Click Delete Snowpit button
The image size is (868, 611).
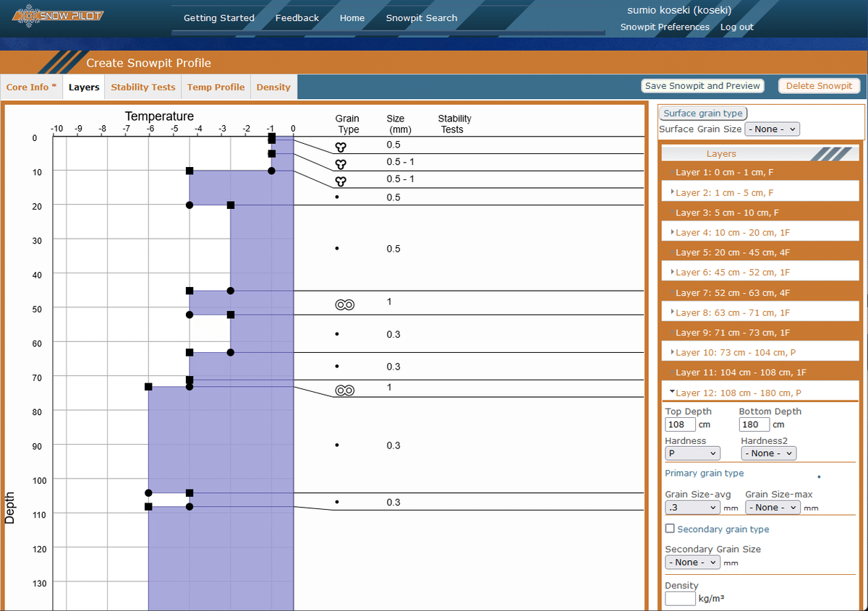(819, 86)
